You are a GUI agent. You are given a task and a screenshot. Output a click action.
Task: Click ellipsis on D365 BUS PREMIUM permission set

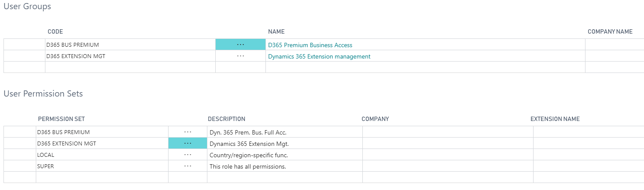[188, 132]
